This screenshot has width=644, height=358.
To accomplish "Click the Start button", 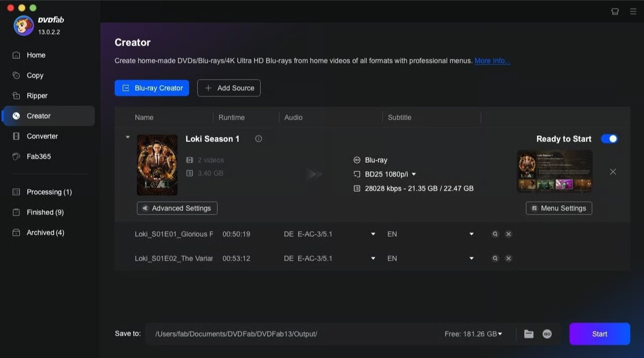I will pyautogui.click(x=600, y=334).
